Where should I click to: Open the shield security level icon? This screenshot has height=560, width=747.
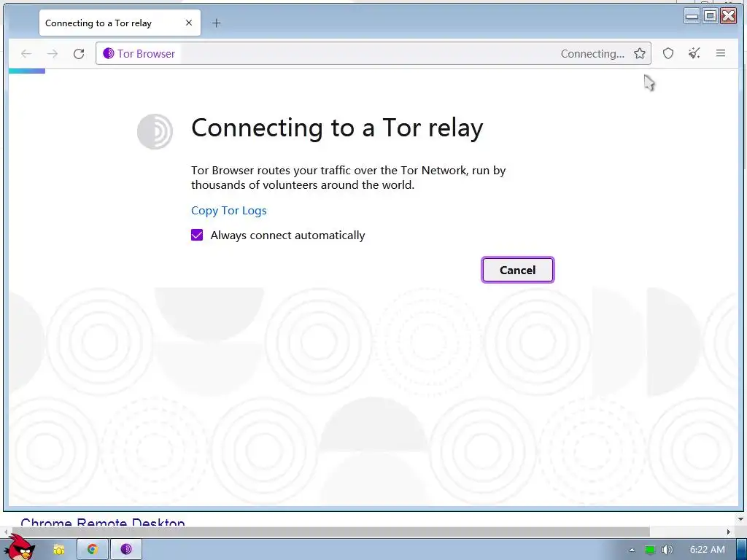[x=668, y=53]
